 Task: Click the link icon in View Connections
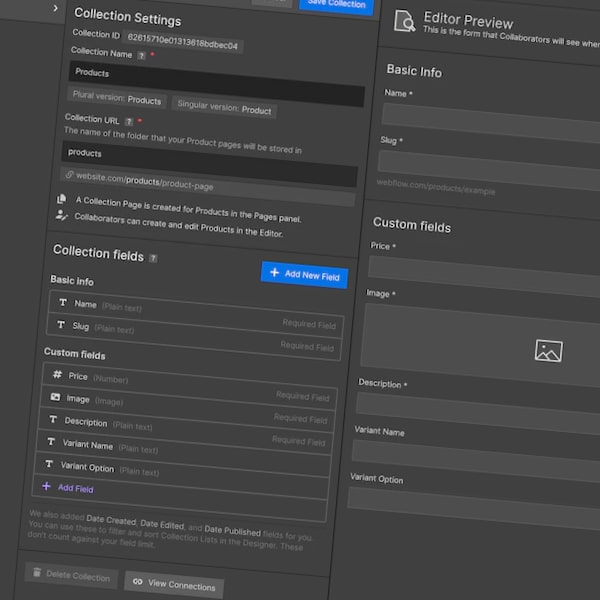(138, 582)
